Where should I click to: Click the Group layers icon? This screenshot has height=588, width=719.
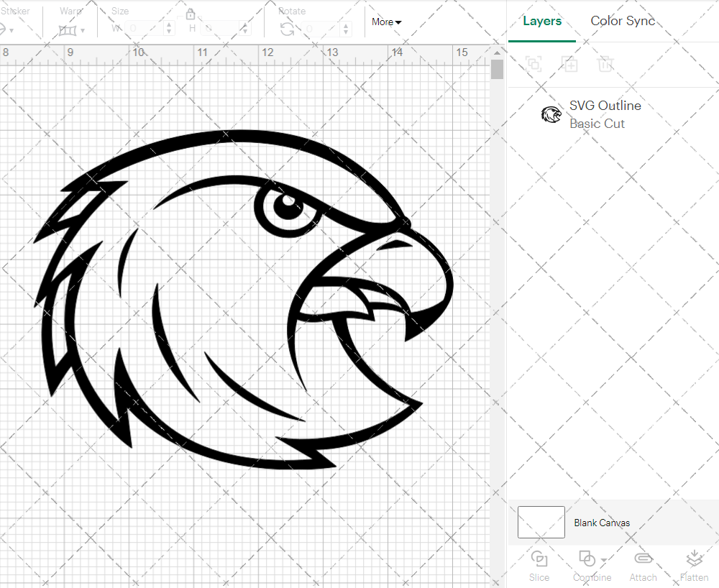pos(534,64)
